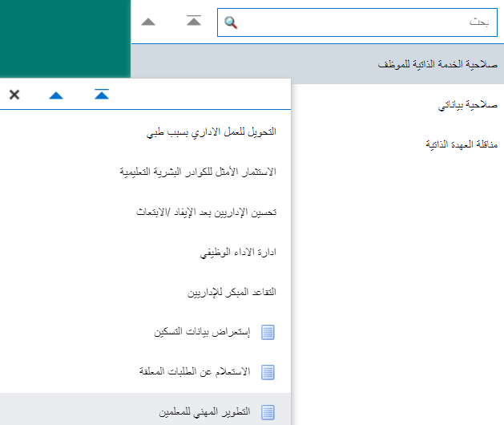Click document icon beside التطوير المهني للمعلمين
504x425 pixels.
pos(268,412)
